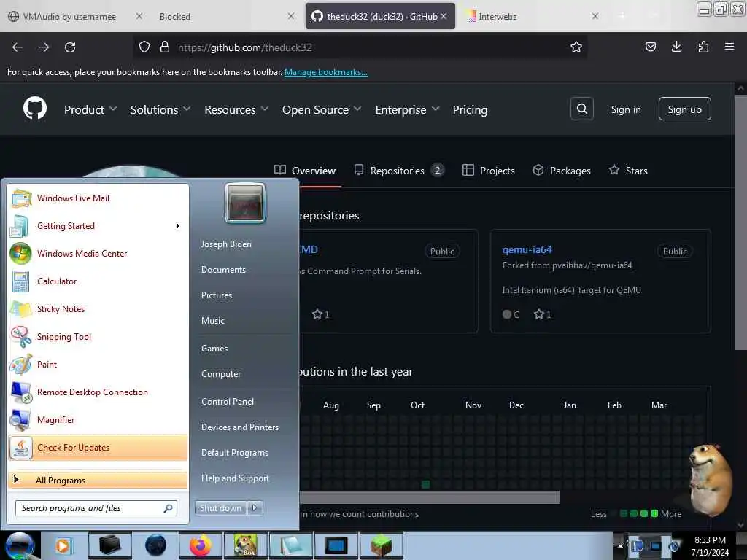Click the contributions horizontal scrollbar
This screenshot has height=560, width=747.
(429, 497)
